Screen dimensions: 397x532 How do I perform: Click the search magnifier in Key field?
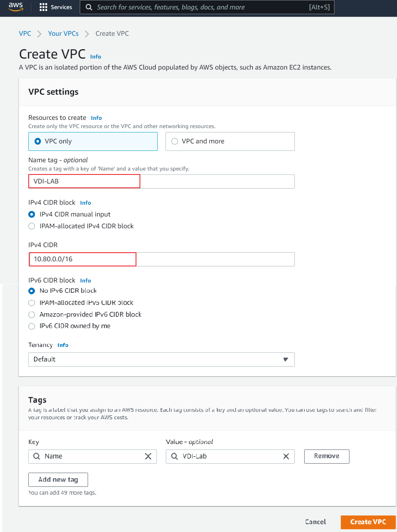(x=37, y=456)
